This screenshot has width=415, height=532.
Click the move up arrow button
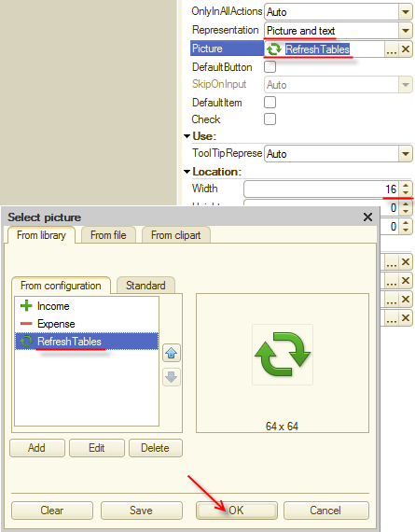tap(172, 353)
